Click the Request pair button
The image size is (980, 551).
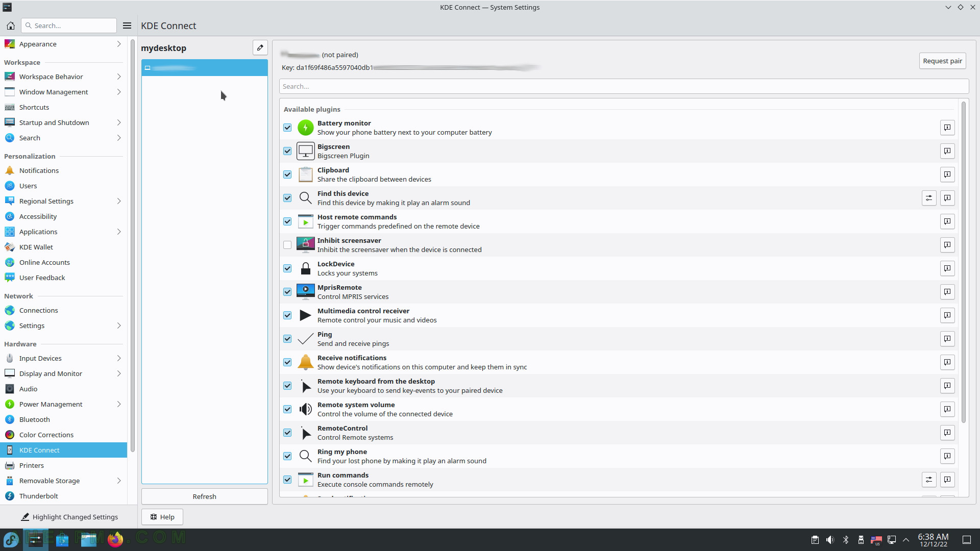coord(942,61)
